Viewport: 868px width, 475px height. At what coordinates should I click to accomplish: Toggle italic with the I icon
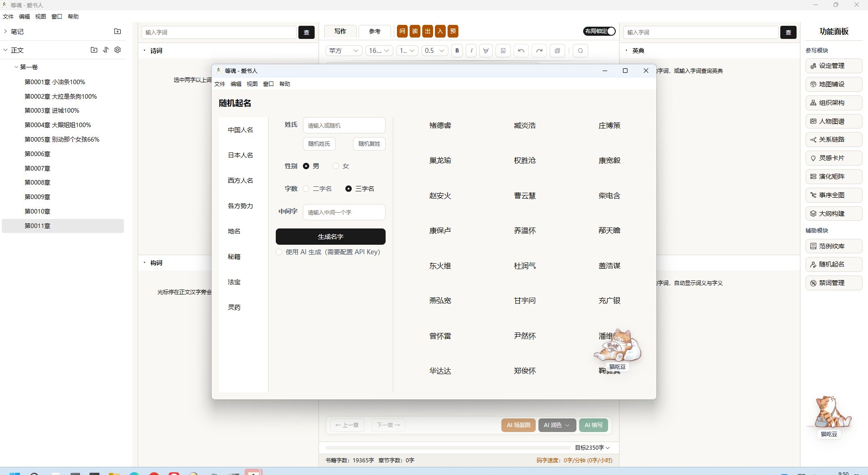pos(472,51)
